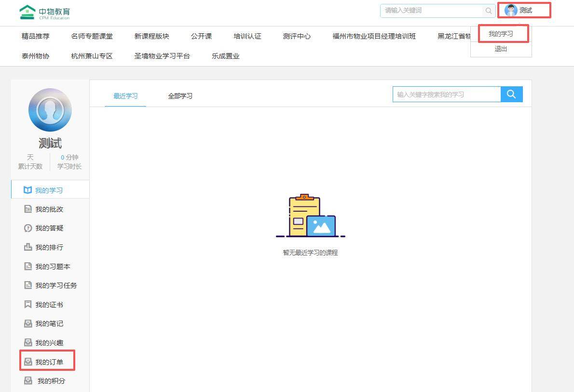574x392 pixels.
Task: Open the 测试 user dropdown menu
Action: click(x=524, y=10)
